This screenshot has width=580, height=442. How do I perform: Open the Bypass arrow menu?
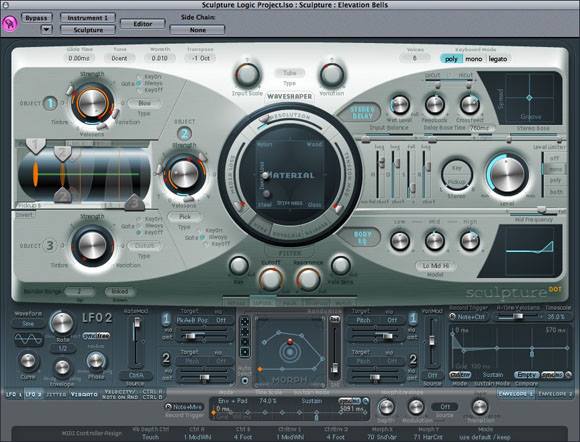[x=46, y=29]
